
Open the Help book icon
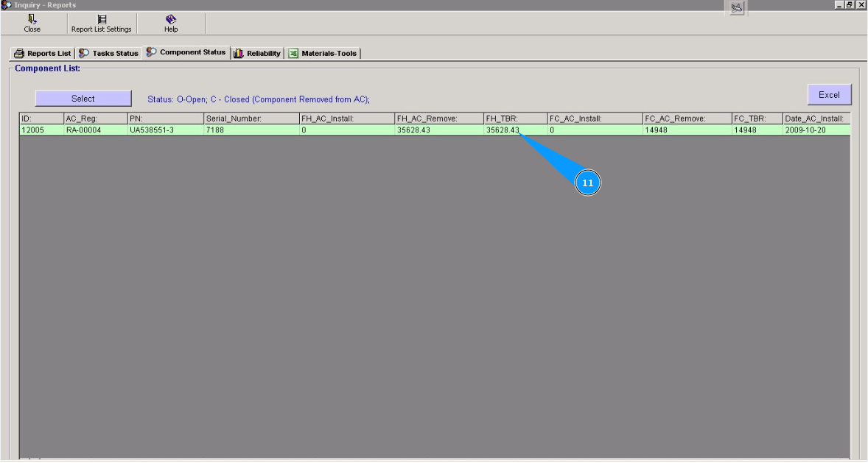point(171,19)
